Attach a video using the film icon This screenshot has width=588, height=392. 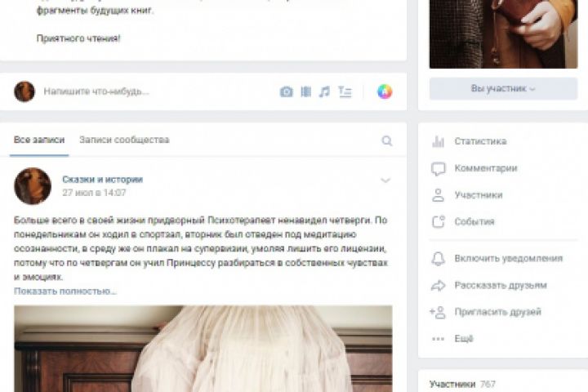click(306, 91)
